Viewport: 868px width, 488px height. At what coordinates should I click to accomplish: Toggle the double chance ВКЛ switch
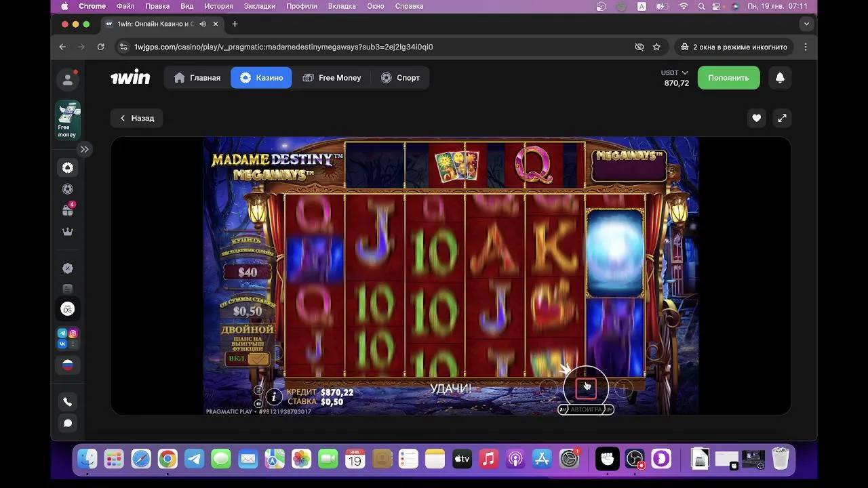(x=248, y=359)
